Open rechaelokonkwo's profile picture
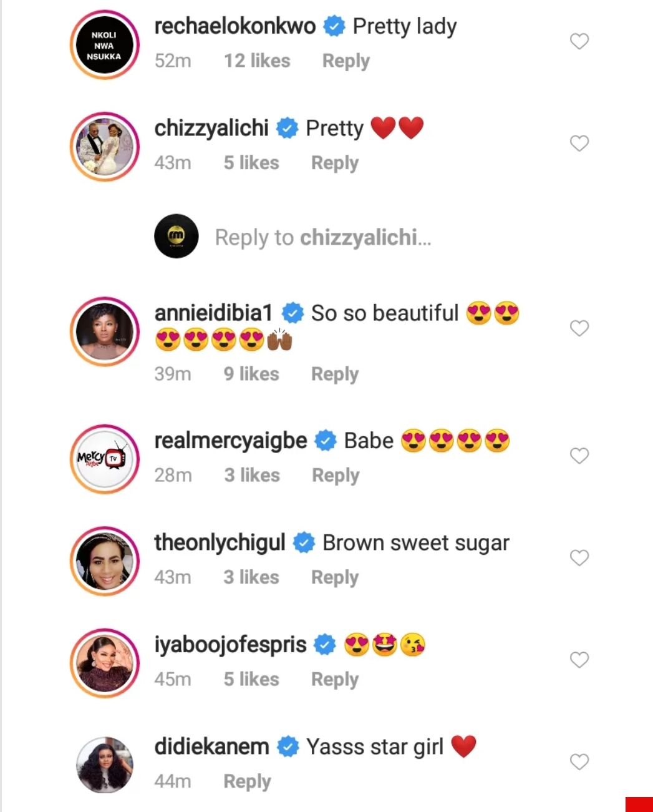 click(104, 45)
